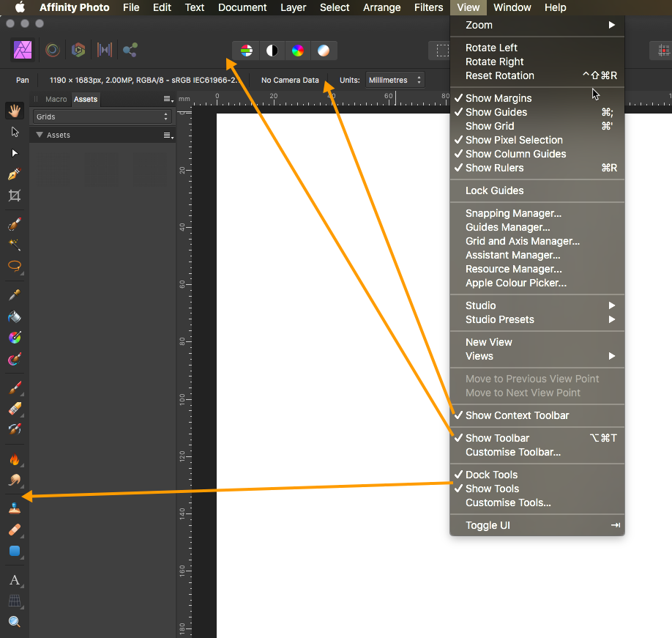Uncheck Show Context Toolbar
The width and height of the screenshot is (672, 638).
click(x=517, y=415)
